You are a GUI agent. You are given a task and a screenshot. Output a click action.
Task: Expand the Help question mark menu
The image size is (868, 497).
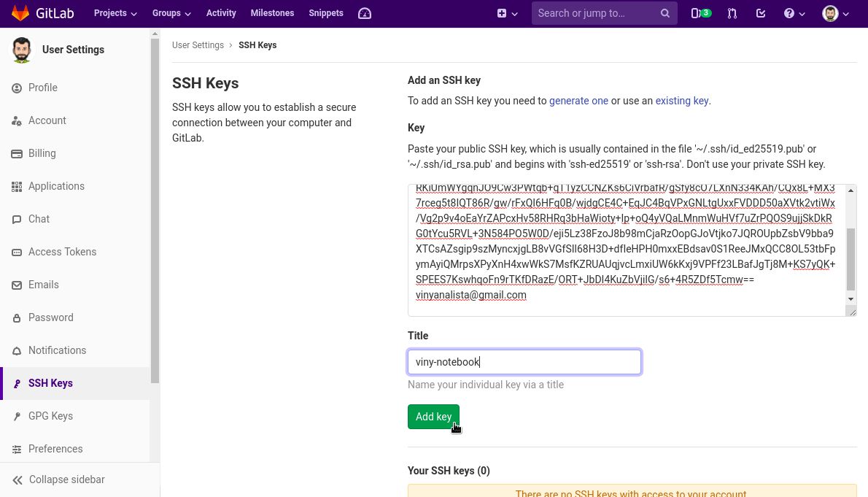[794, 13]
